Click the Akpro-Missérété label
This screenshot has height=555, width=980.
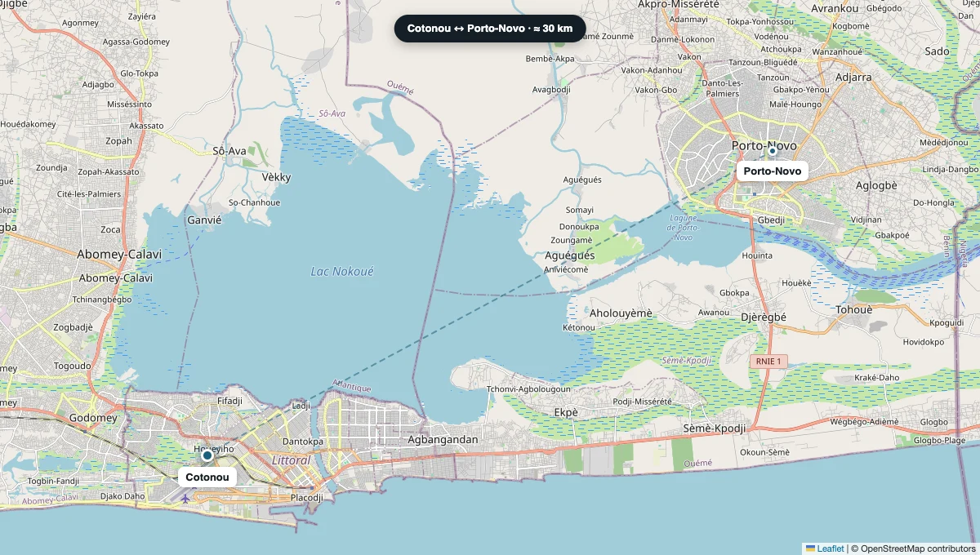pos(679,4)
